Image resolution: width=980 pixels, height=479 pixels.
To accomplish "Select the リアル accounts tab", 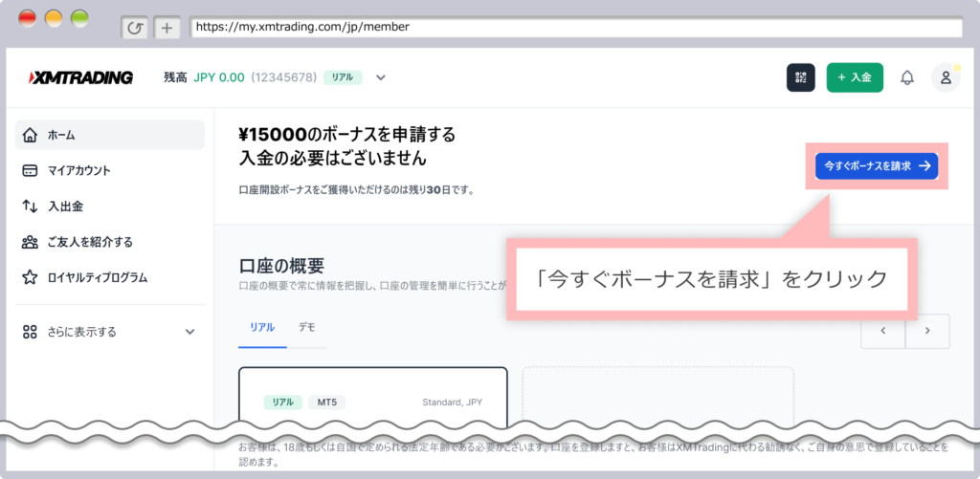I will 262,327.
